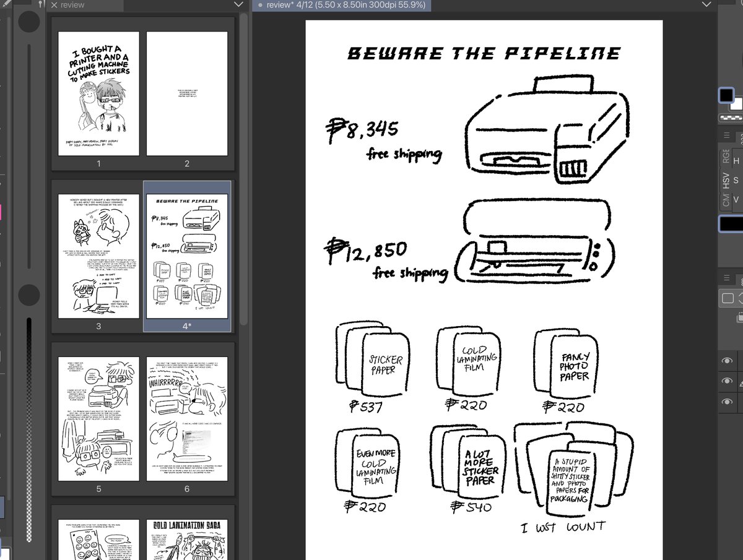Open the sticker sheet page thumbnail beside Cold Lamination
743x560 pixels.
pos(98,540)
